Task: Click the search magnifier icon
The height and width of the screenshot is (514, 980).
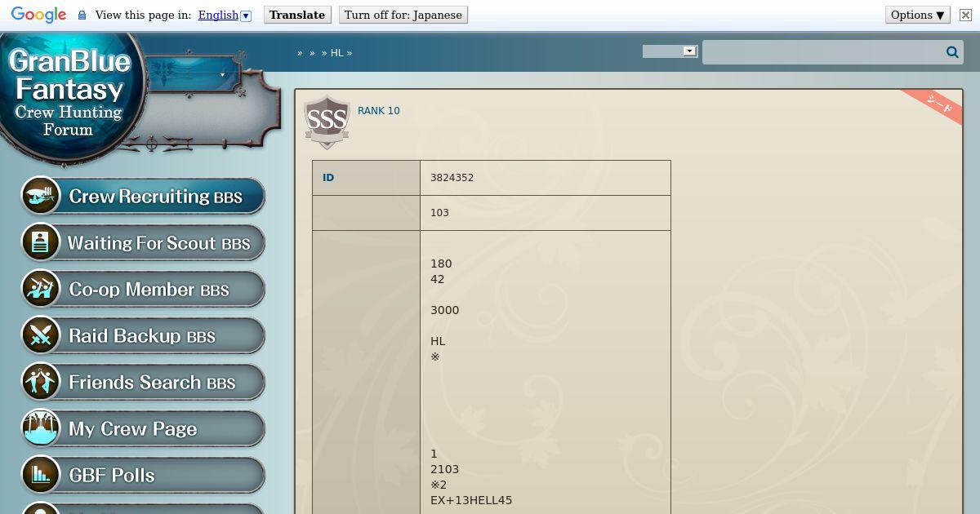Action: click(x=952, y=52)
